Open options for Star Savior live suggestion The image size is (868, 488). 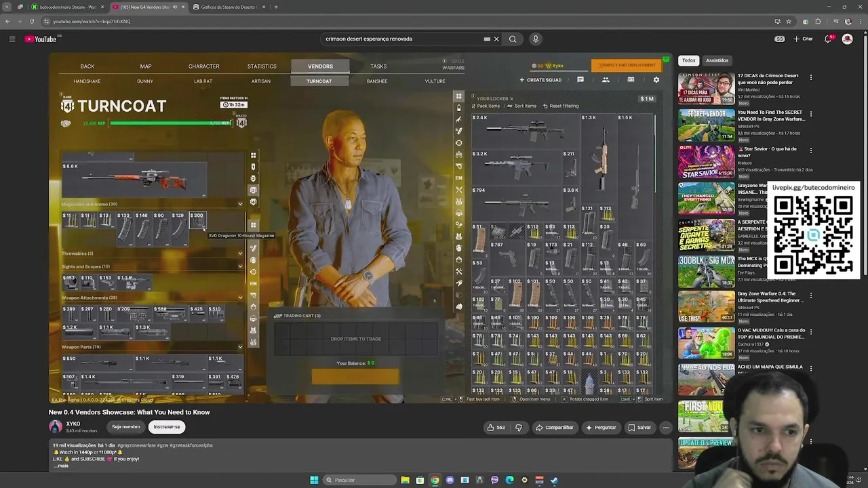click(x=810, y=150)
